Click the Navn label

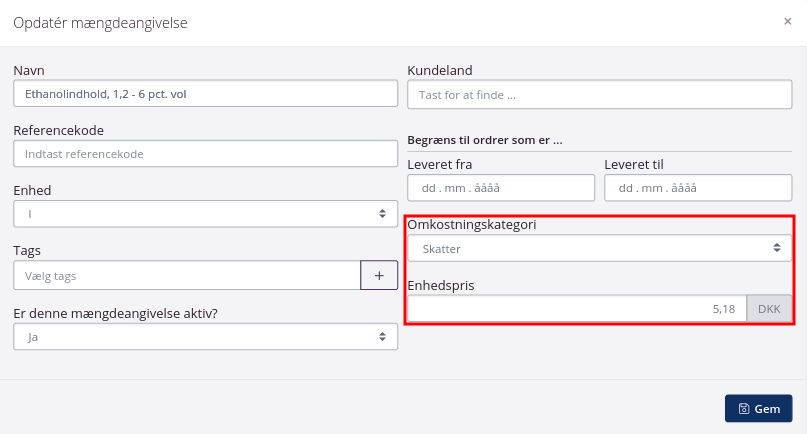(29, 70)
